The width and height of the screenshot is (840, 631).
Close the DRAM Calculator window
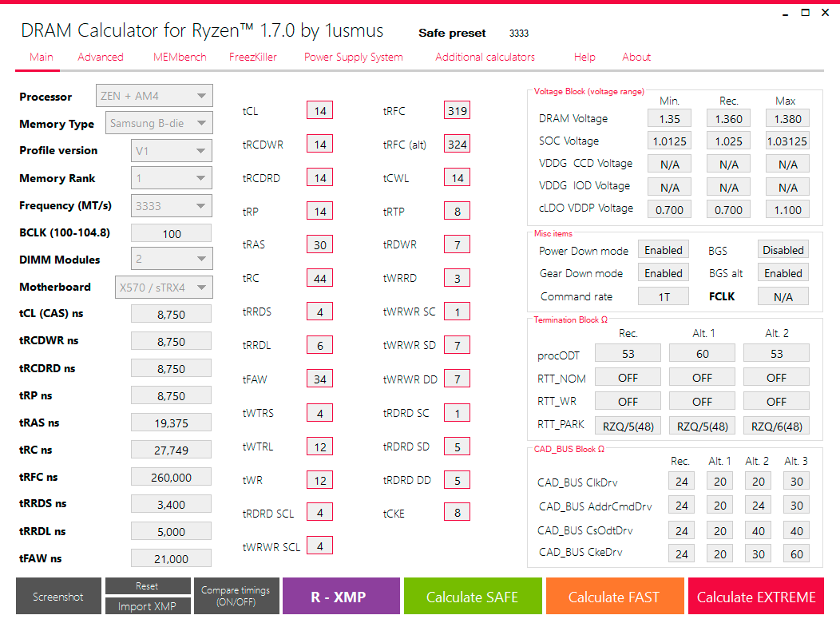[826, 12]
